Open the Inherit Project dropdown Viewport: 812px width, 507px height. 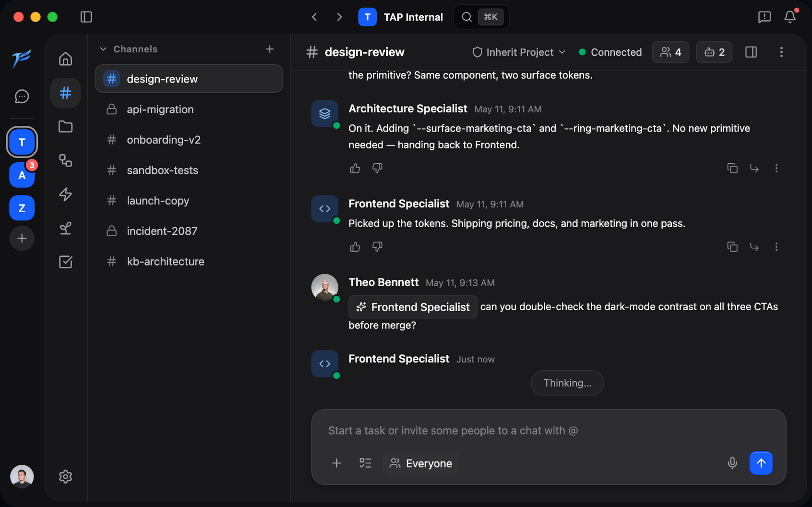coord(519,52)
